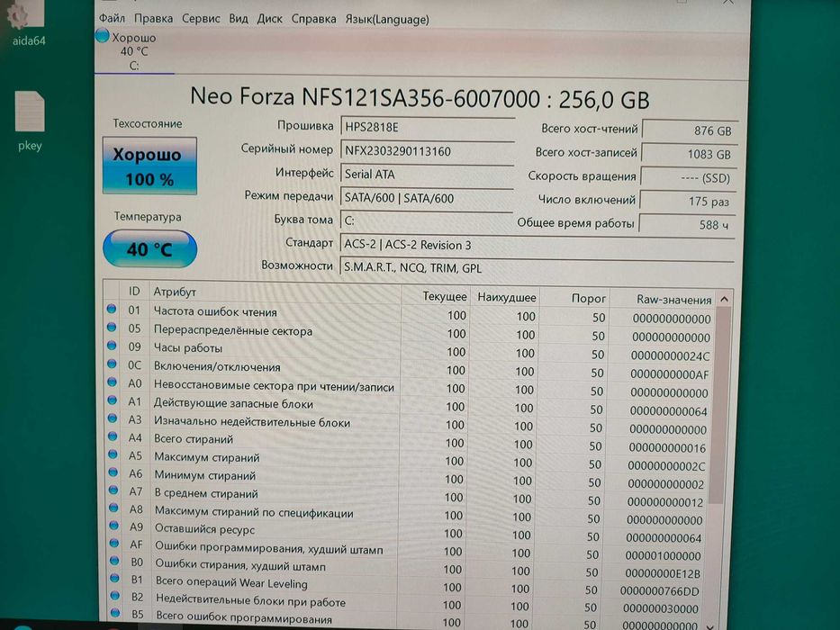Screen dimensions: 840x630
Task: Click the Интерфейс field Serial ATA
Action: 427,174
